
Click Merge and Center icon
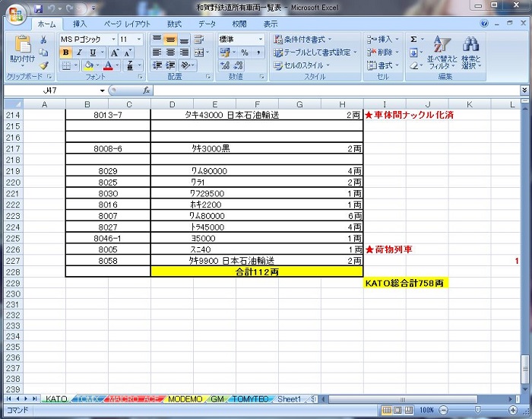(199, 52)
